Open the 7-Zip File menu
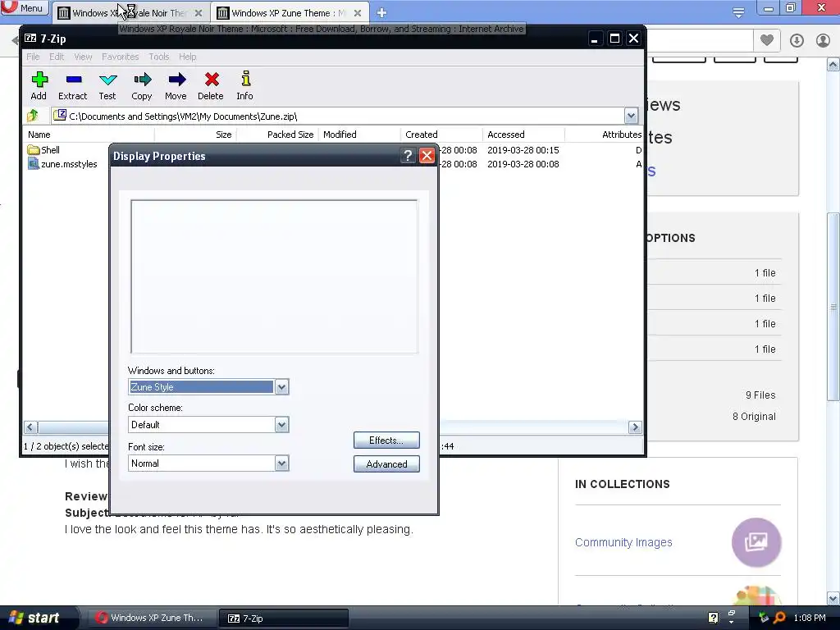The image size is (840, 630). click(33, 57)
